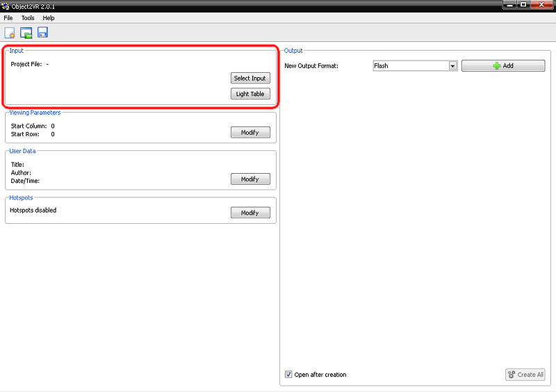The width and height of the screenshot is (556, 392).
Task: Expand the New Output Format dropdown
Action: (452, 66)
